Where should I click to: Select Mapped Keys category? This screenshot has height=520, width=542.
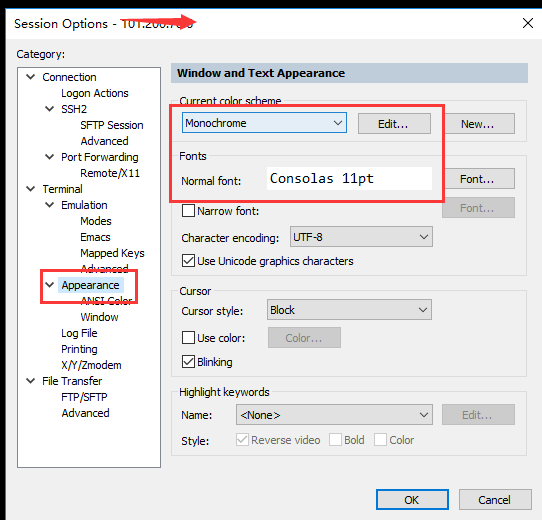[x=112, y=253]
